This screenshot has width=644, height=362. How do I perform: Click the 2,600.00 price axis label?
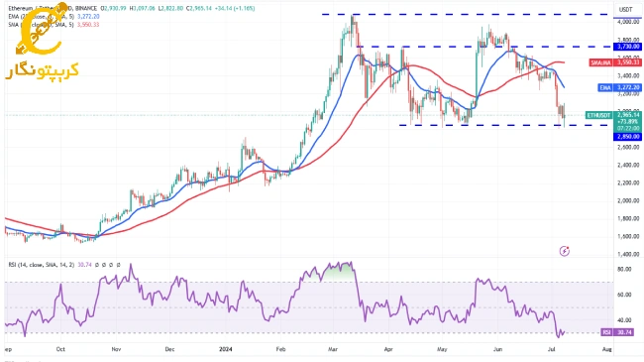point(628,147)
